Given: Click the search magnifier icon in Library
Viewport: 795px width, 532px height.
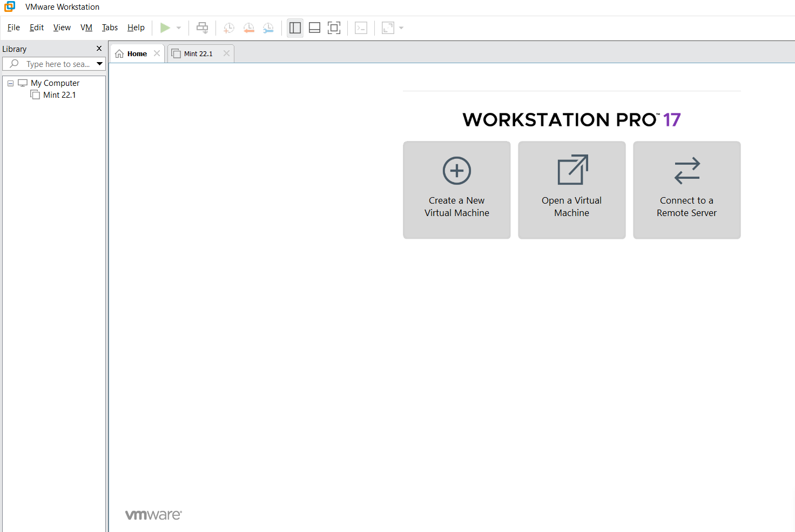Looking at the screenshot, I should (15, 64).
